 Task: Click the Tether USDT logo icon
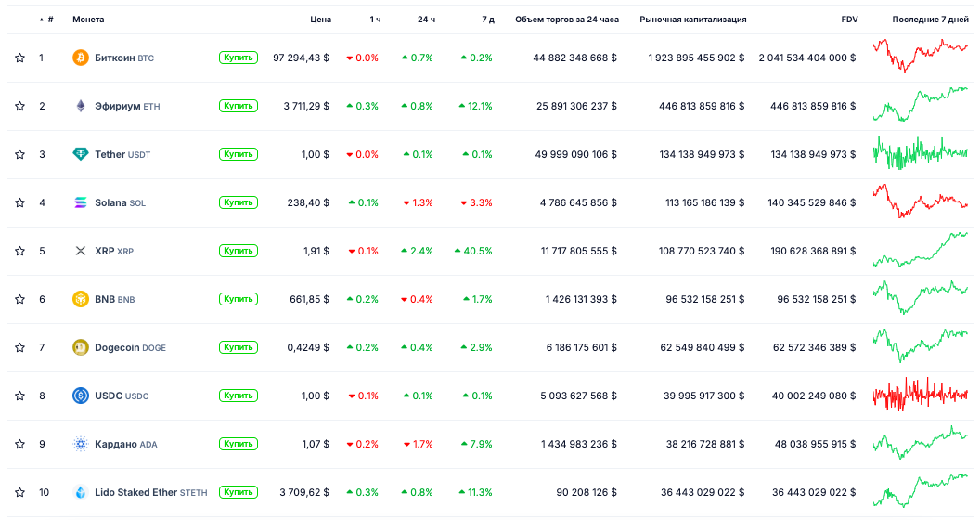tap(81, 154)
